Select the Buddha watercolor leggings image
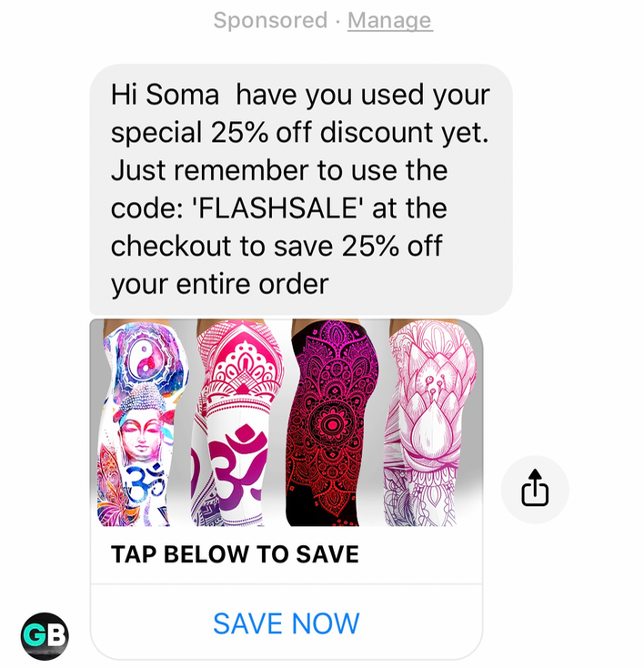 (142, 423)
